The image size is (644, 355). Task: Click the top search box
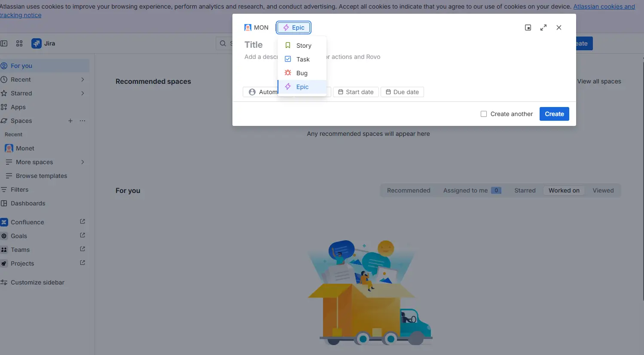224,43
